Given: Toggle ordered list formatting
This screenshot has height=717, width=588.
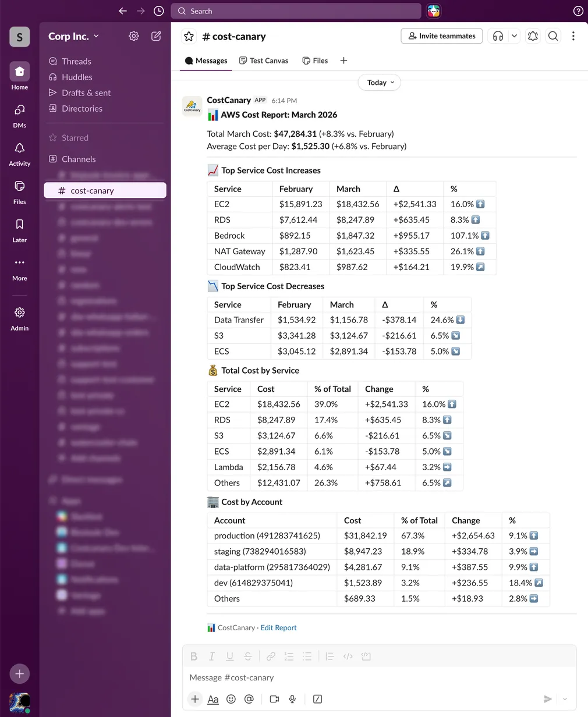Looking at the screenshot, I should point(289,656).
